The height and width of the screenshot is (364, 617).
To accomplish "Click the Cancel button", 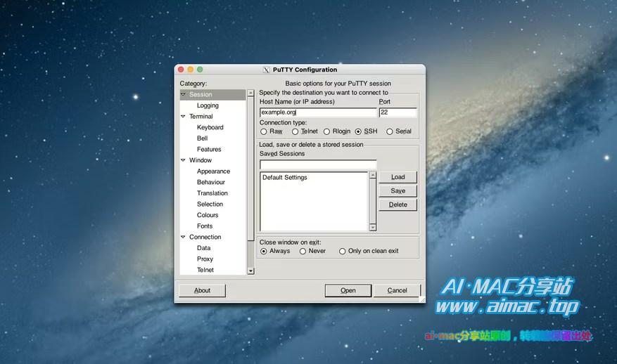I will click(x=397, y=290).
